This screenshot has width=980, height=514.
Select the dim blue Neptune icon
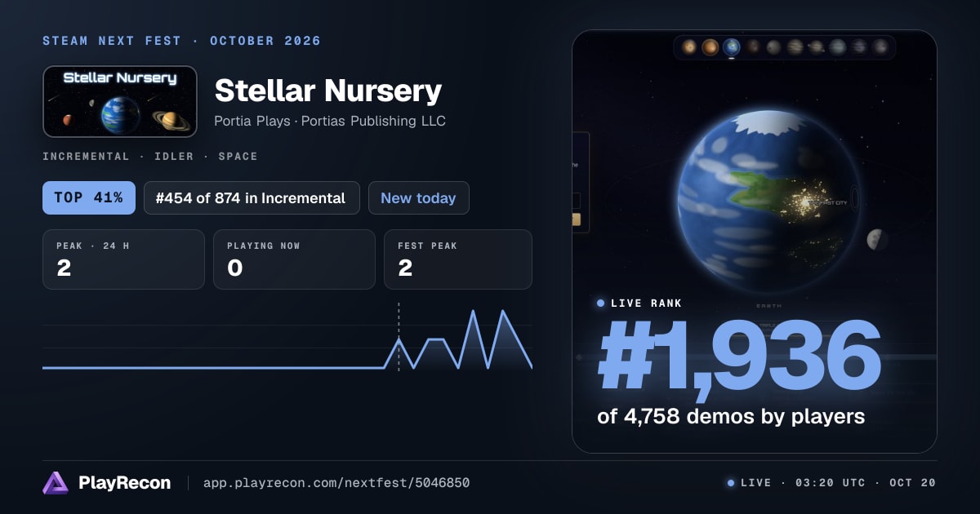point(859,47)
